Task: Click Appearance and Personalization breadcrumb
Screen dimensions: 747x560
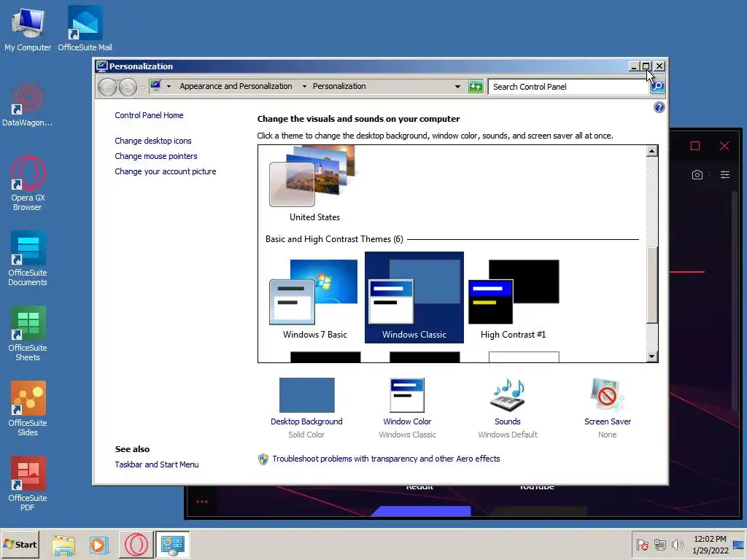Action: (236, 86)
